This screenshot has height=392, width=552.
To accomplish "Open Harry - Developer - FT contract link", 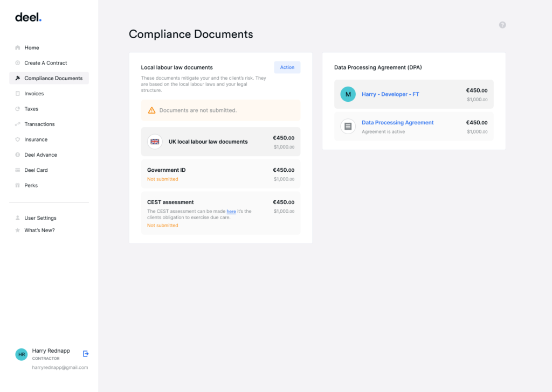I will coord(390,94).
